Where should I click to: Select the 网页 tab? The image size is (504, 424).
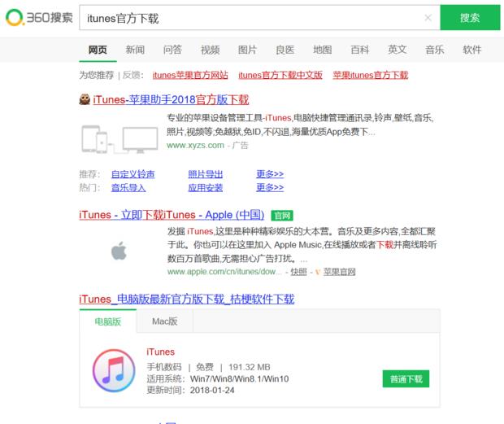point(98,50)
